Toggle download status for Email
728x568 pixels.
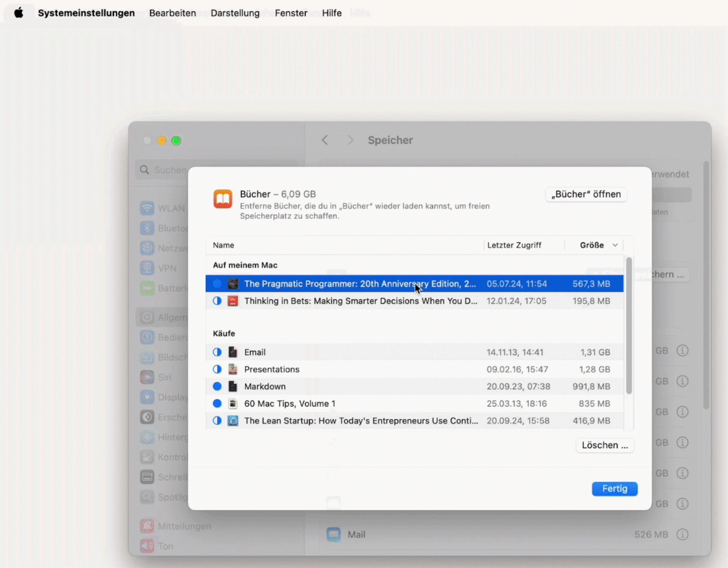pos(217,352)
